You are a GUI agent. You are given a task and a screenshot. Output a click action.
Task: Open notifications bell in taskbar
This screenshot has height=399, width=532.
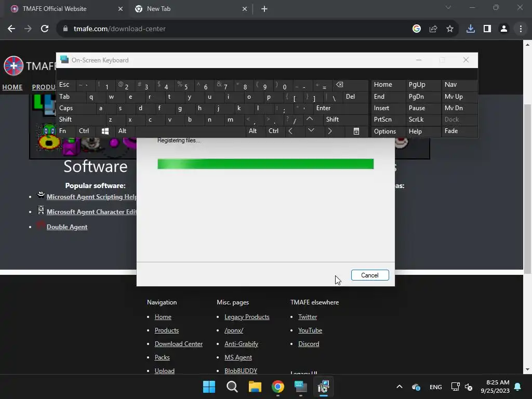coord(517,387)
